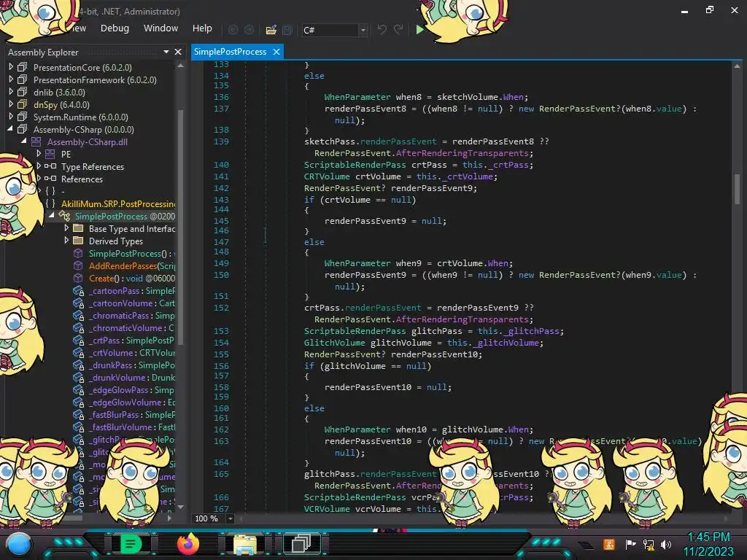Close the SimplePostProcess tab

click(276, 52)
